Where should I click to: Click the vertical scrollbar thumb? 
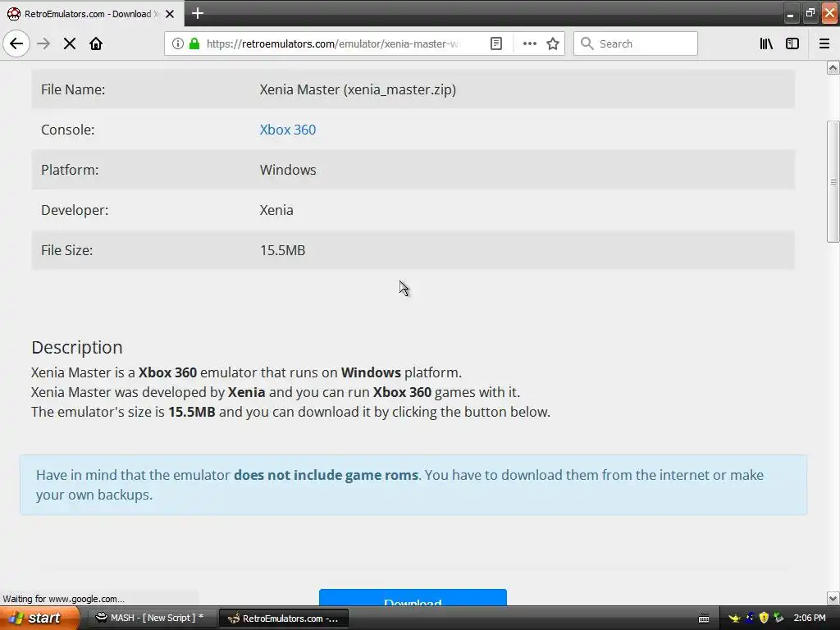coord(833,181)
